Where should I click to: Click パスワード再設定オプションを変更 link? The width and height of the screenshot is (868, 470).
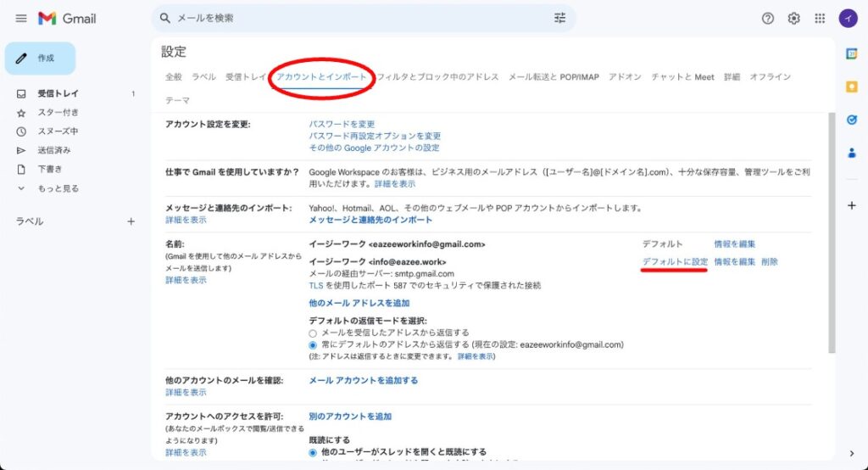375,136
